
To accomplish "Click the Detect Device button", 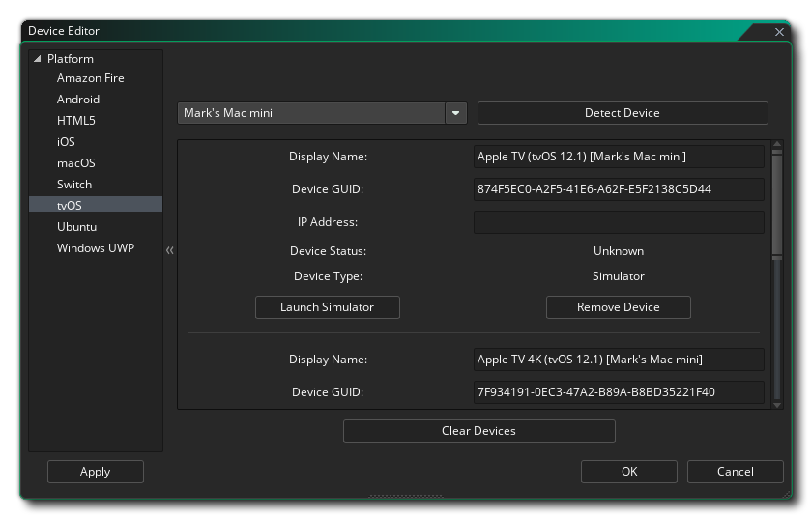I will coord(622,113).
